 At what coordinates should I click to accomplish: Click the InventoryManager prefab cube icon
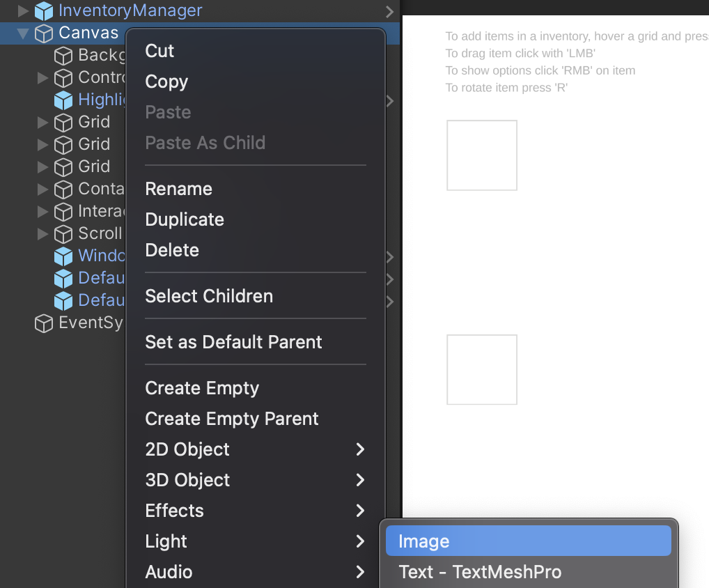(x=44, y=11)
